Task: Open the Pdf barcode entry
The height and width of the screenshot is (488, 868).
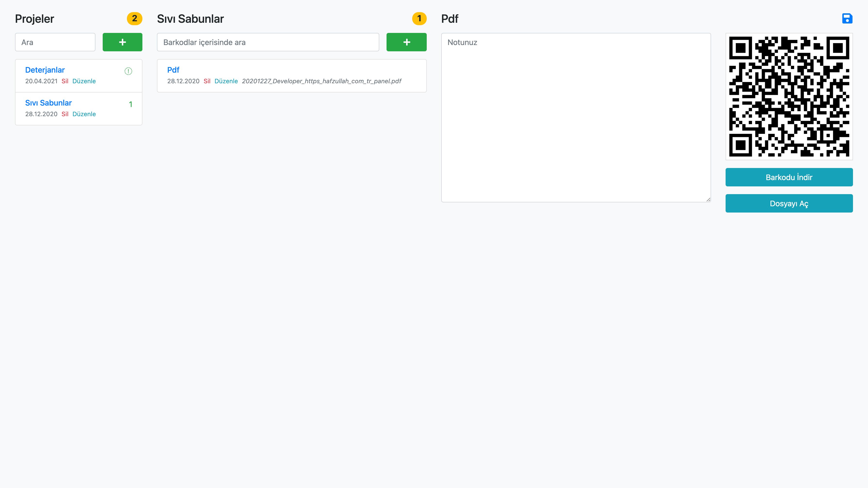Action: [173, 70]
